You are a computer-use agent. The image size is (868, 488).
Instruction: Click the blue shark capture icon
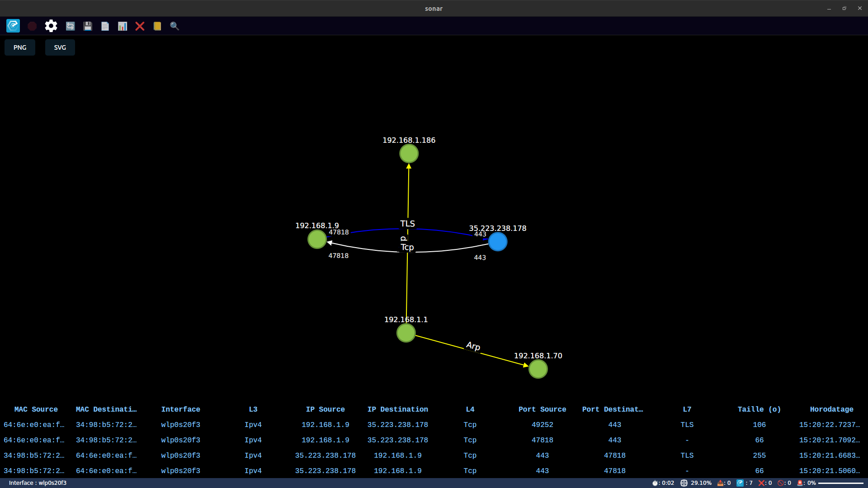point(13,26)
